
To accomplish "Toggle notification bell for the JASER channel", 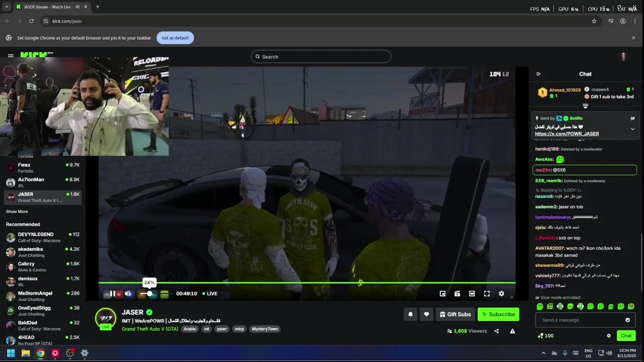I will (x=411, y=314).
